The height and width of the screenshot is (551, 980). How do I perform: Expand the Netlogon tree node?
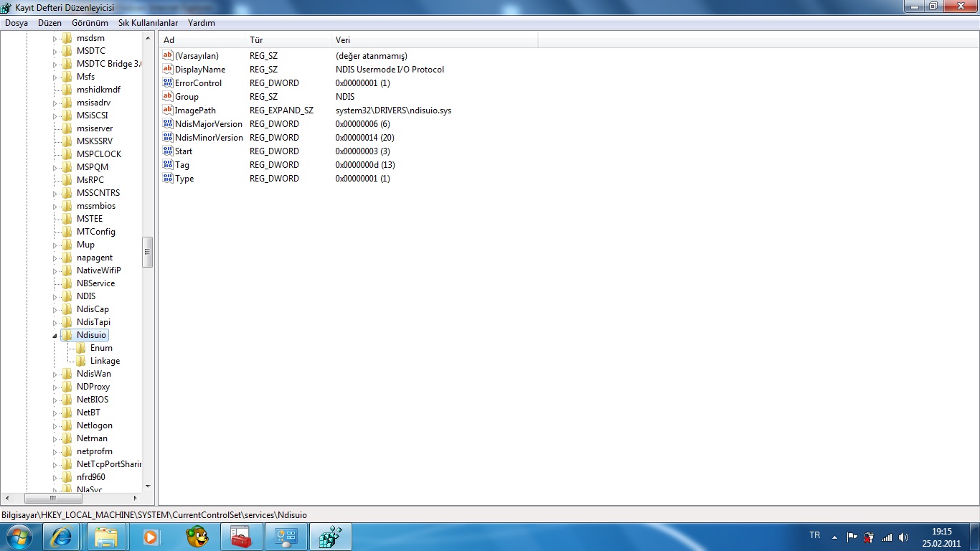coord(55,425)
